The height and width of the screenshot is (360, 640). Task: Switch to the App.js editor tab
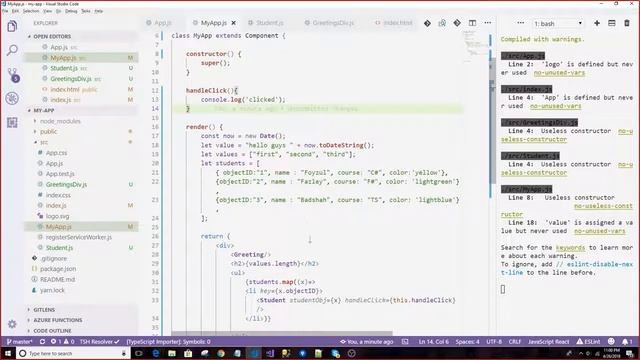click(x=159, y=23)
